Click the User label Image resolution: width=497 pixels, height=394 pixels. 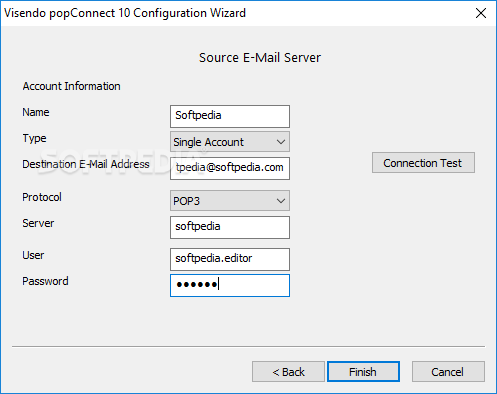tap(33, 255)
